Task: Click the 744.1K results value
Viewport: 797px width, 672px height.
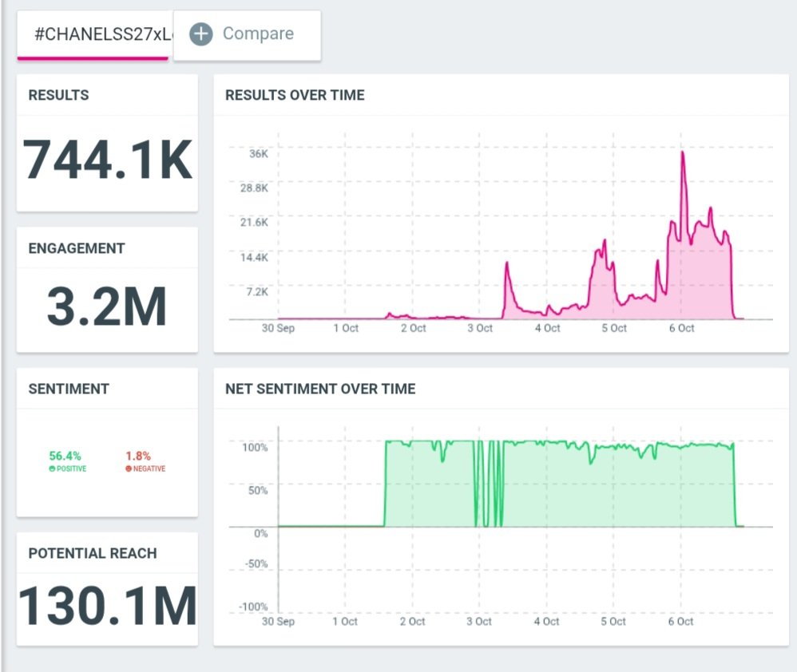Action: click(108, 160)
